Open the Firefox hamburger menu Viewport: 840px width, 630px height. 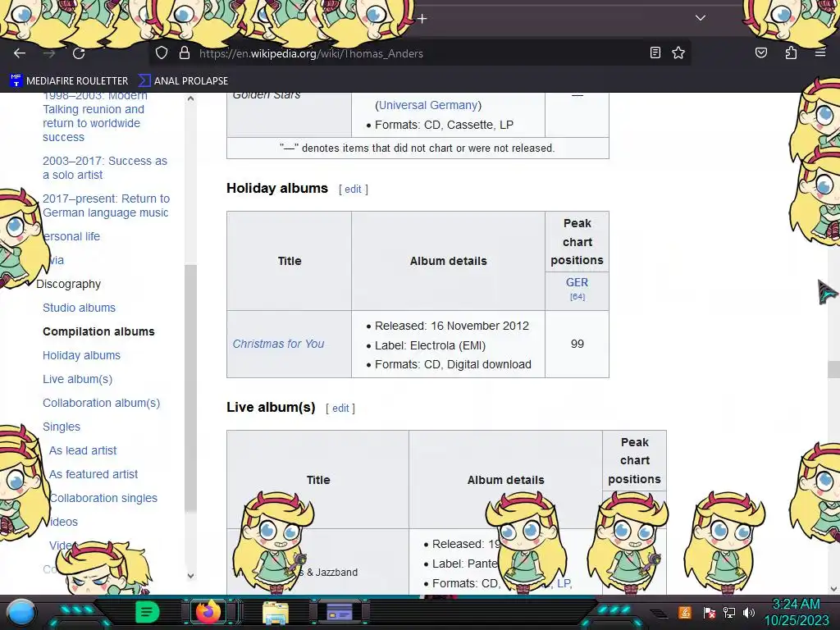[820, 52]
